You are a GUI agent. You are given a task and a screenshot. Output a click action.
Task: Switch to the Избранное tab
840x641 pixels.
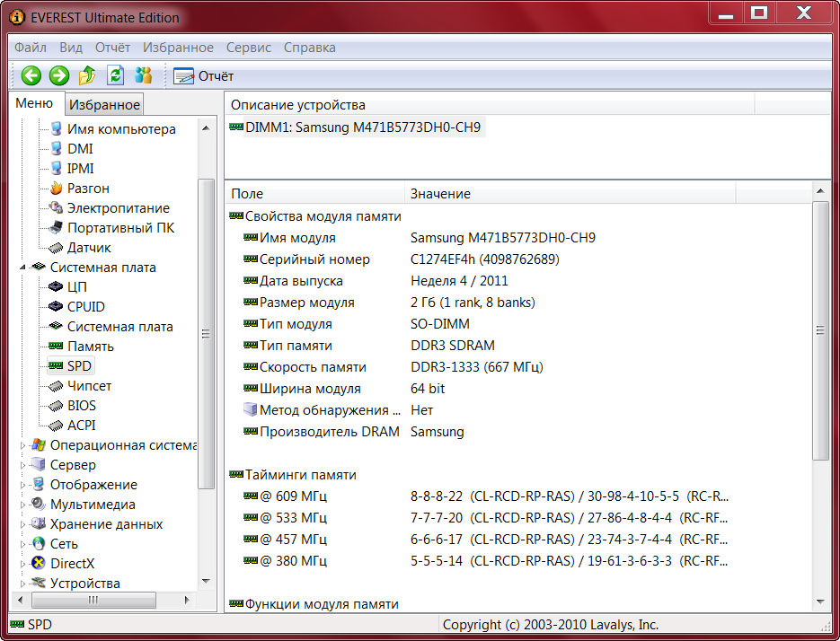[104, 105]
